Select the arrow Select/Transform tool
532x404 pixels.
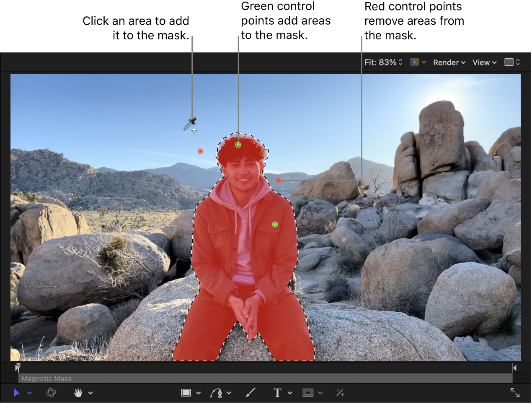pos(17,393)
